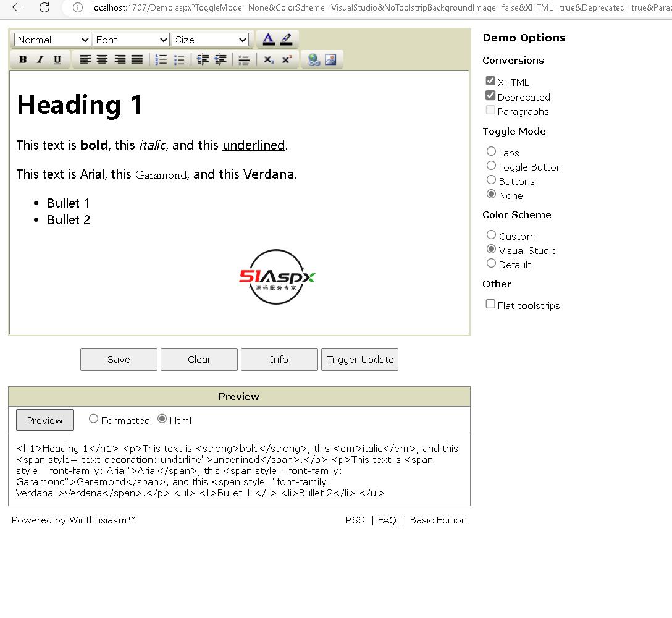This screenshot has width=672, height=618.
Task: Insert a horizontal rule
Action: [x=244, y=59]
